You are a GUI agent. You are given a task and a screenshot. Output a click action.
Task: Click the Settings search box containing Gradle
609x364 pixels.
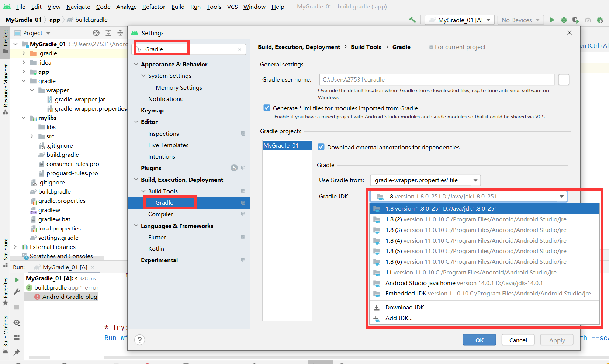click(x=189, y=49)
